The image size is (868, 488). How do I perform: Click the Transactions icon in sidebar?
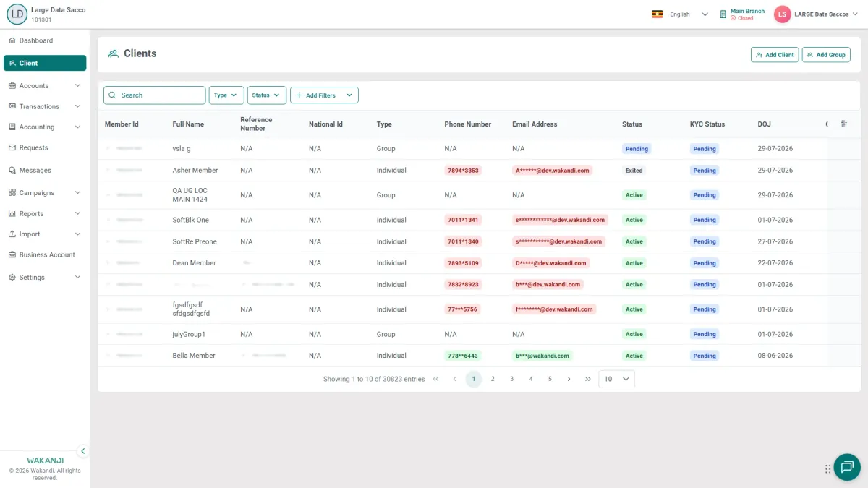coord(12,106)
